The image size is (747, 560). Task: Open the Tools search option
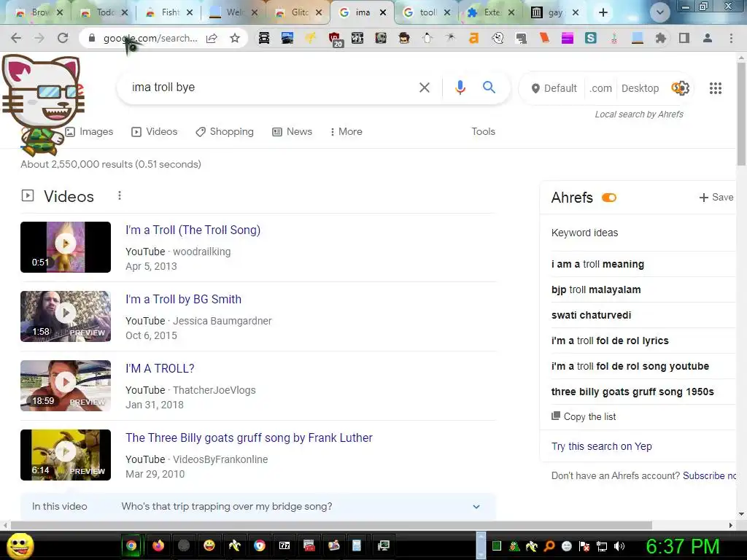(x=483, y=131)
